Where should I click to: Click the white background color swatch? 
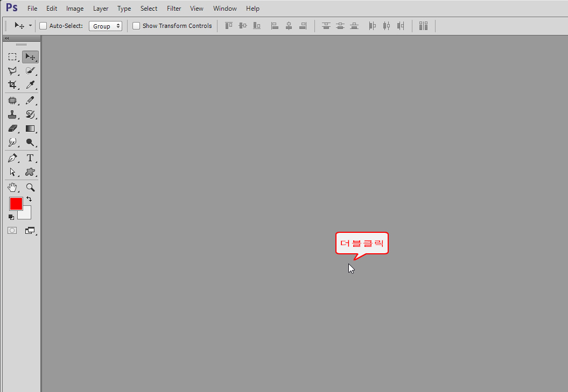(26, 214)
